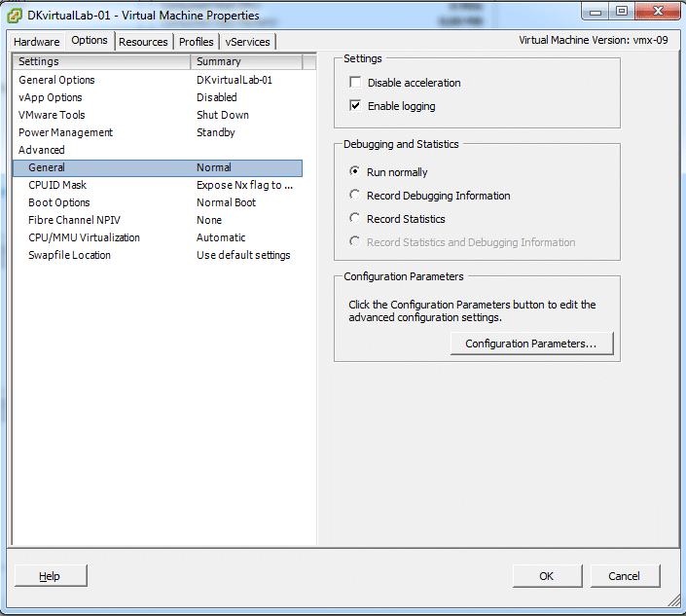
Task: Click the 'Automatic' summary value
Action: coord(221,237)
